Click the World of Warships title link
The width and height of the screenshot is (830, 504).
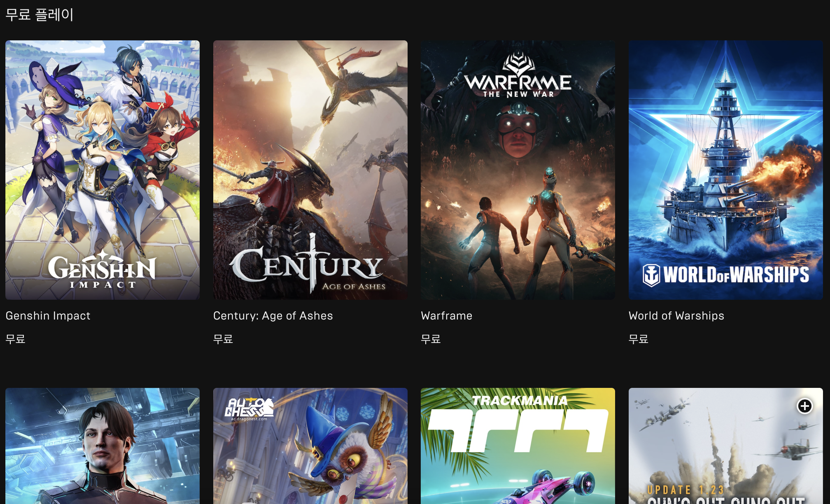(676, 316)
